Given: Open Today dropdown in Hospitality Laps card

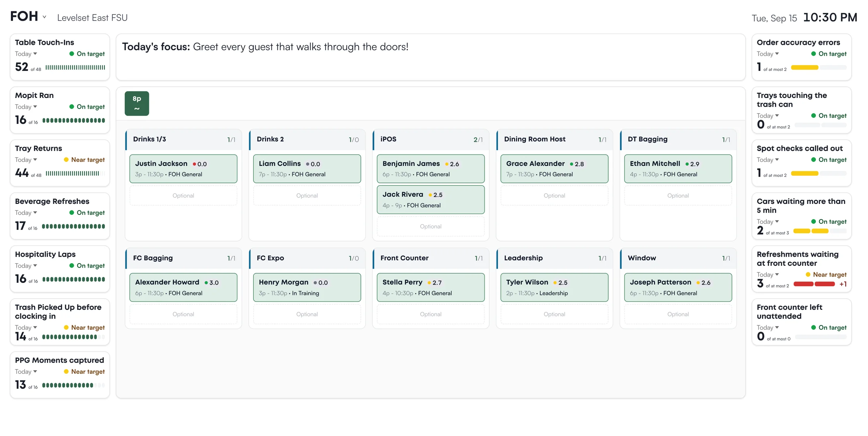Looking at the screenshot, I should [26, 266].
